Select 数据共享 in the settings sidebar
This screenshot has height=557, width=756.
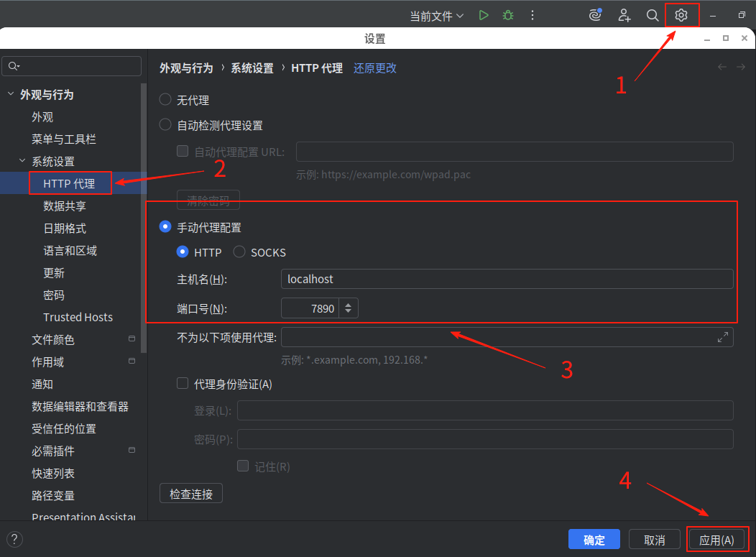tap(65, 206)
